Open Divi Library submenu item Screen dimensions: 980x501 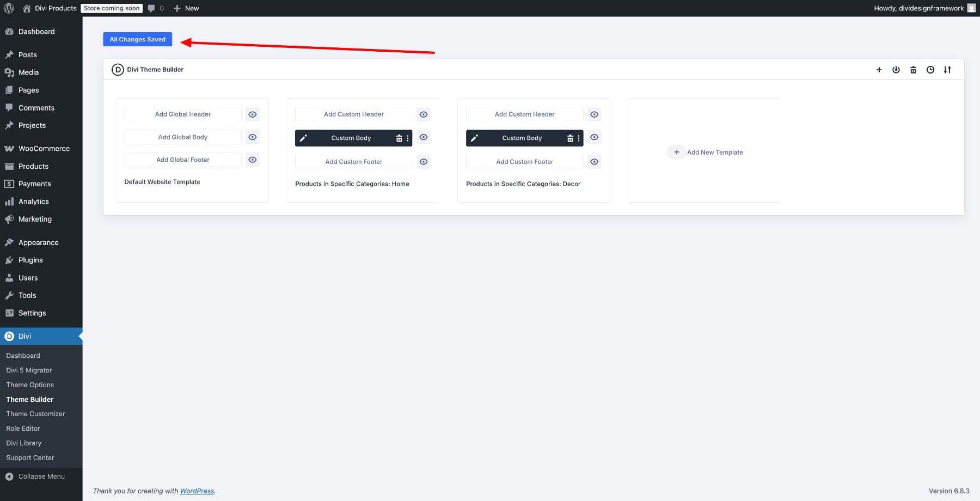pos(24,443)
